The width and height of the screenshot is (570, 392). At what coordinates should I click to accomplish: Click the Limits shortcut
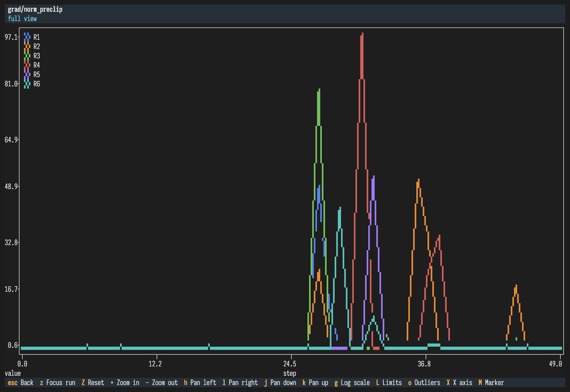(x=389, y=383)
